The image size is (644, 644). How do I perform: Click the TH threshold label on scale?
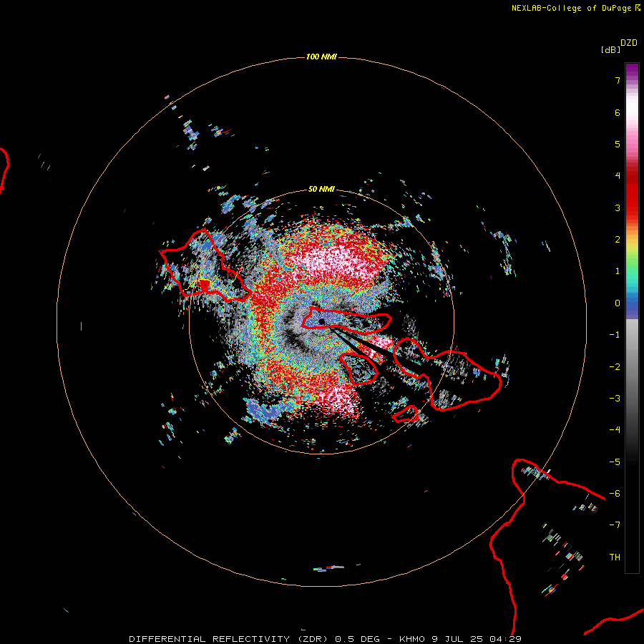pyautogui.click(x=615, y=557)
